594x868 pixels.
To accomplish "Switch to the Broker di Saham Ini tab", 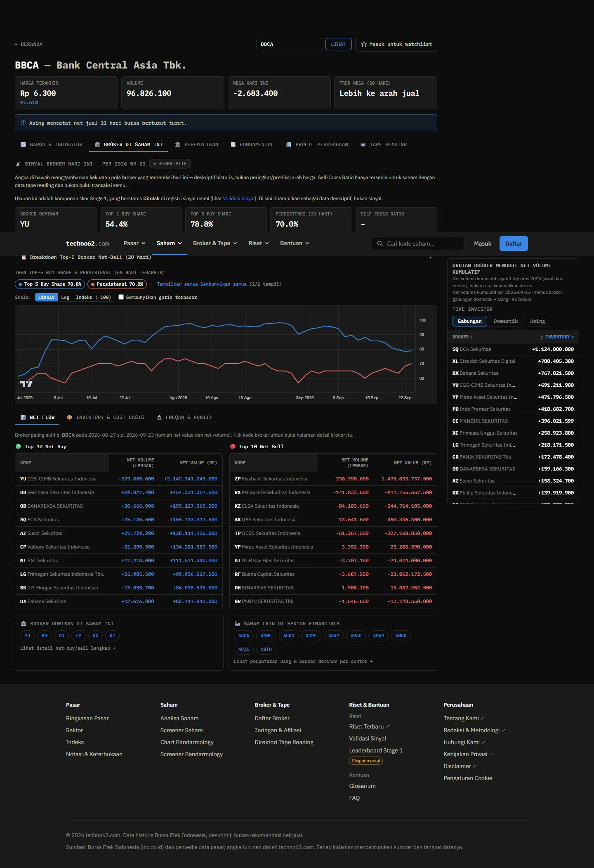I will point(129,144).
